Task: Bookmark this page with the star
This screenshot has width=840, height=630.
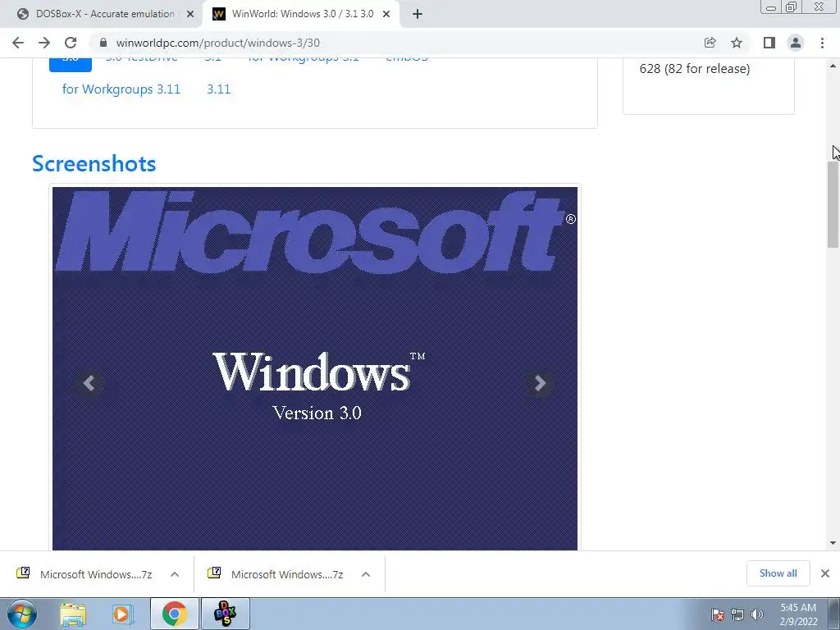Action: [737, 43]
